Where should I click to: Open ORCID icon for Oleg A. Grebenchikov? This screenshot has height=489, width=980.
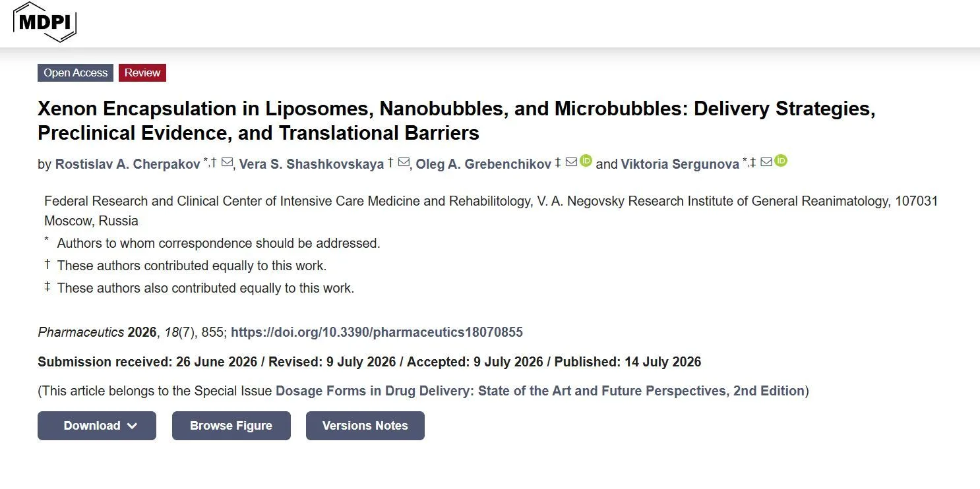coord(586,161)
